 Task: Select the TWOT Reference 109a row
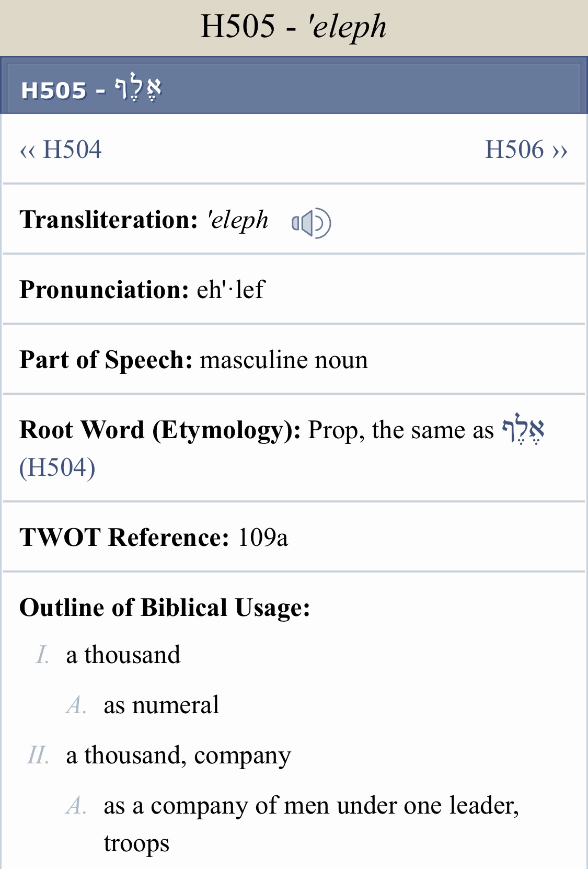294,537
